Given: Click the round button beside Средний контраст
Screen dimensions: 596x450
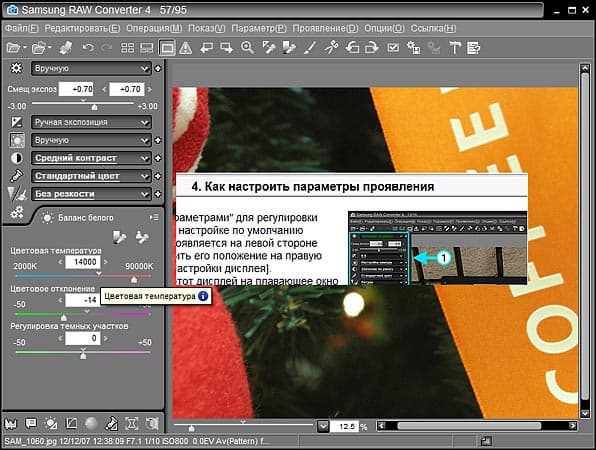Looking at the screenshot, I should pos(158,158).
